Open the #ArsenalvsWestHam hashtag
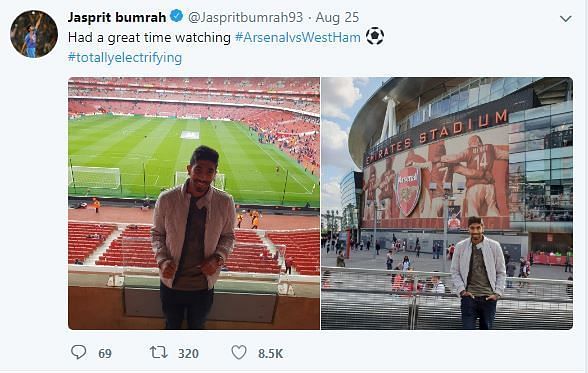 coord(297,37)
